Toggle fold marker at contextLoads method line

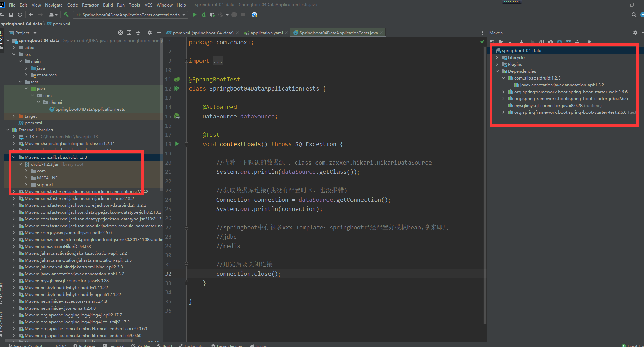186,144
